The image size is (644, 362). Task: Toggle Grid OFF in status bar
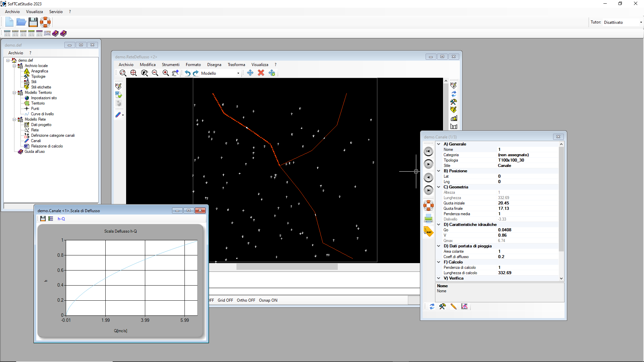pos(225,300)
